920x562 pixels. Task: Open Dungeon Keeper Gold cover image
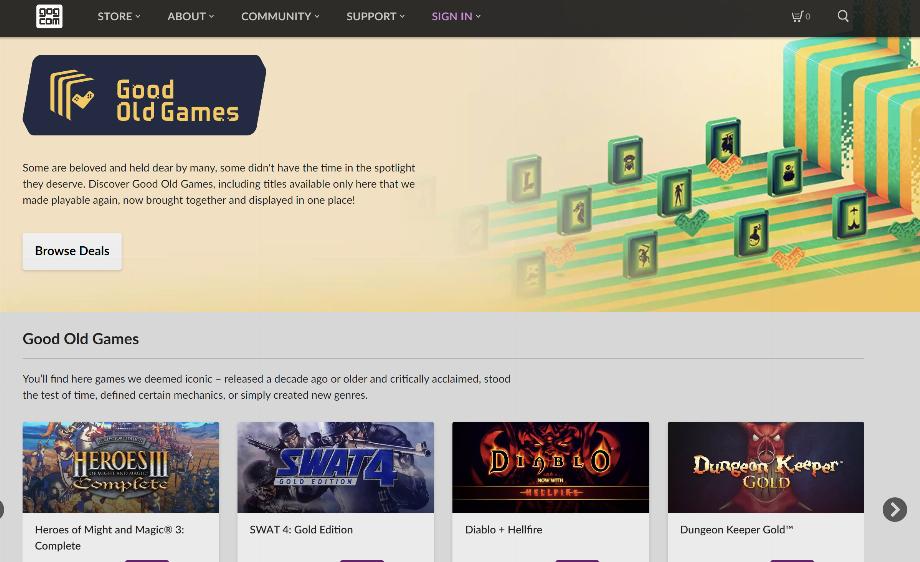click(x=766, y=467)
